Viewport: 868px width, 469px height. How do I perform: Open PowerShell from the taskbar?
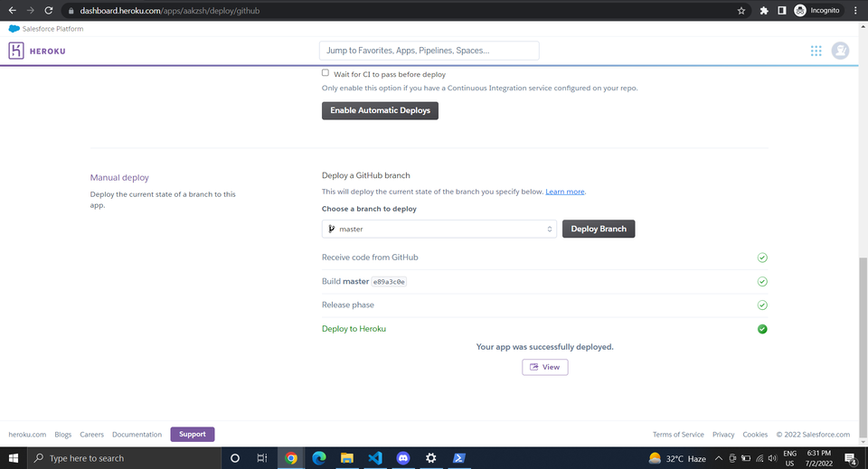coord(459,458)
